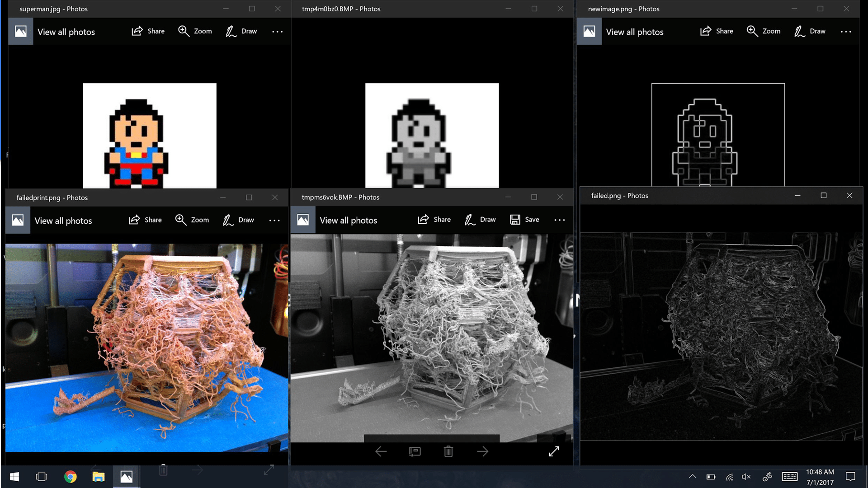Click the View all photos label in superman.jpg window
The width and height of the screenshot is (868, 488).
pos(66,32)
